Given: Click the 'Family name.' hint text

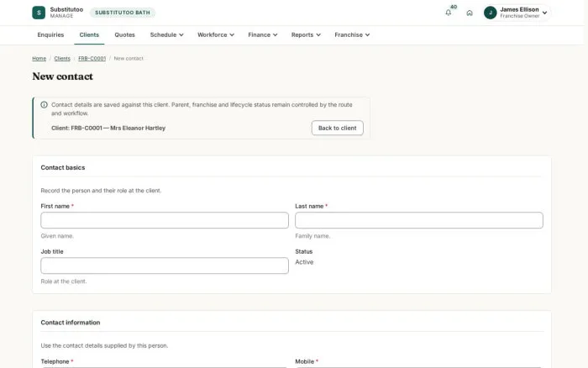Looking at the screenshot, I should click(x=312, y=236).
